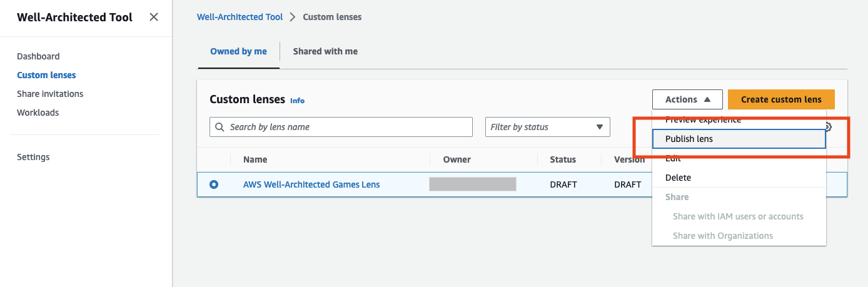This screenshot has height=287, width=868.
Task: Open the AWS Well-Architected Games Lens link
Action: pos(311,184)
